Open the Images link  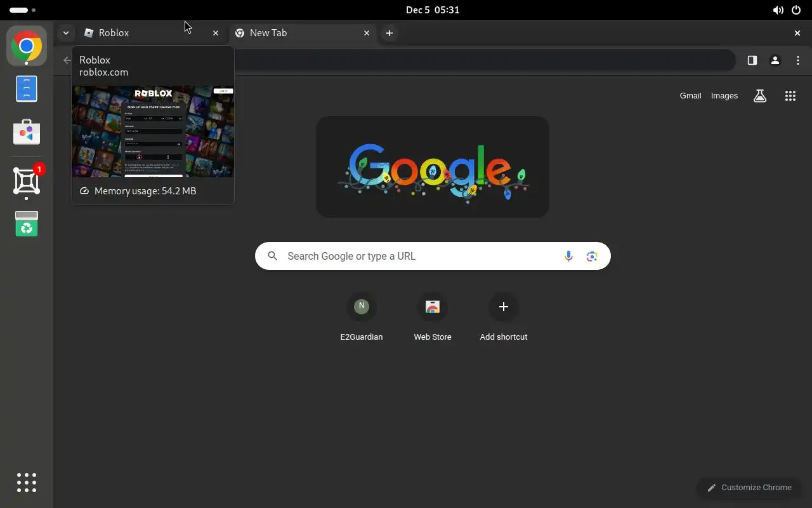point(724,96)
